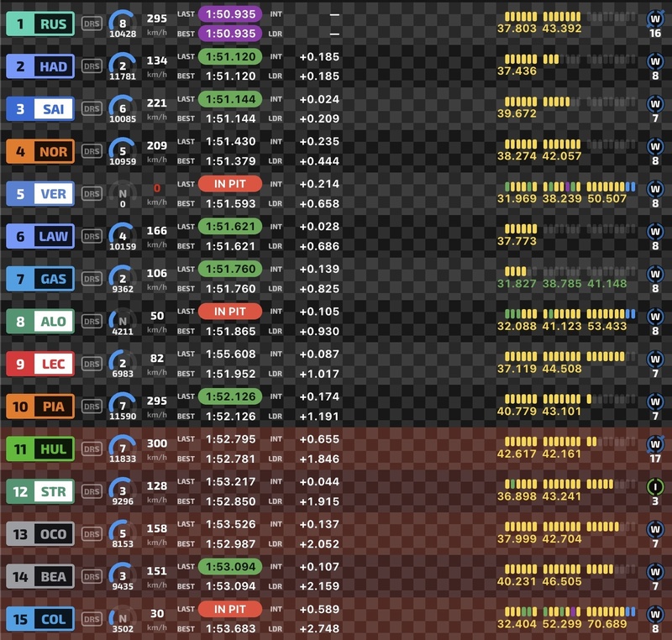Click the DRS indicator in PIA row
This screenshot has height=640, width=672.
pos(92,407)
